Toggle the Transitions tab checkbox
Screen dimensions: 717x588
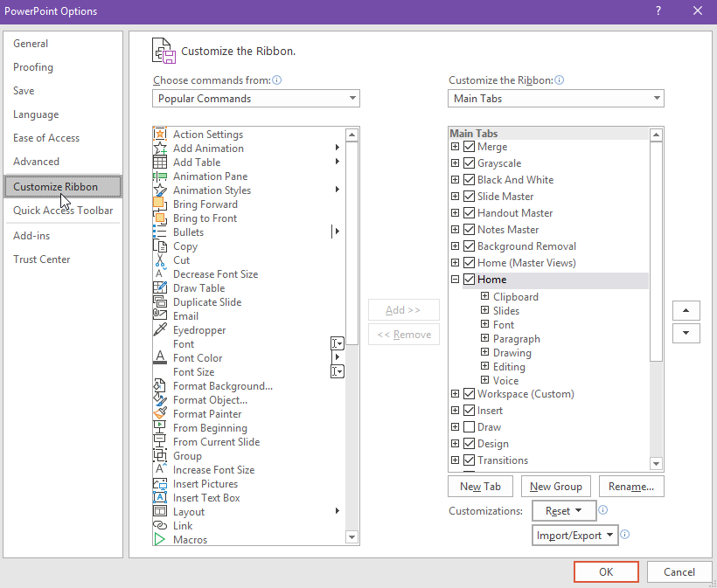tap(469, 460)
